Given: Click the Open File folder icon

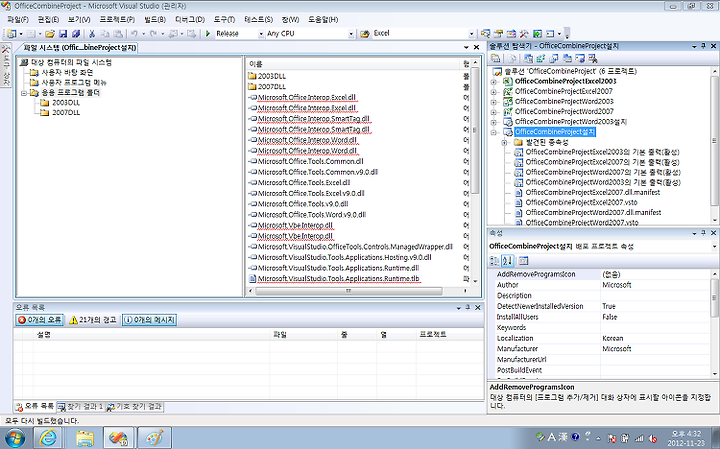Looking at the screenshot, I should 50,34.
